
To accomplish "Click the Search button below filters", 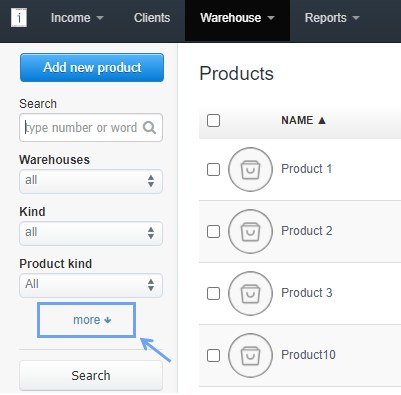I will [x=91, y=375].
